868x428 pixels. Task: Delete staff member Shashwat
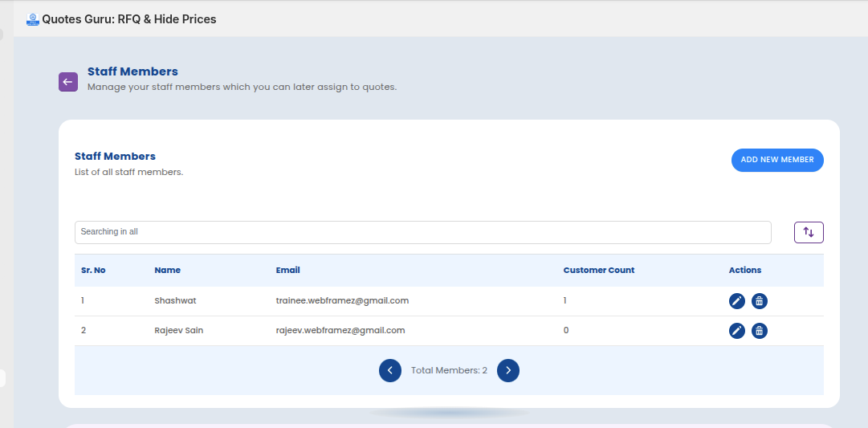759,301
